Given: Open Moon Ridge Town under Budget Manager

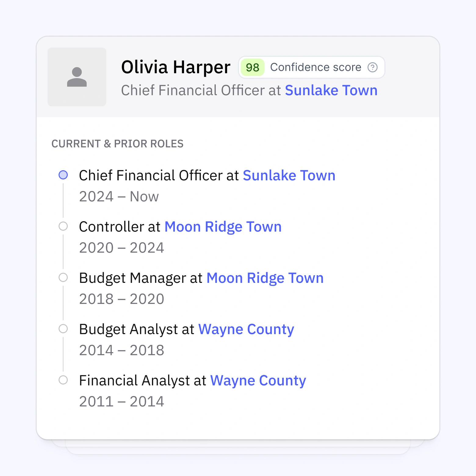Looking at the screenshot, I should (x=265, y=278).
